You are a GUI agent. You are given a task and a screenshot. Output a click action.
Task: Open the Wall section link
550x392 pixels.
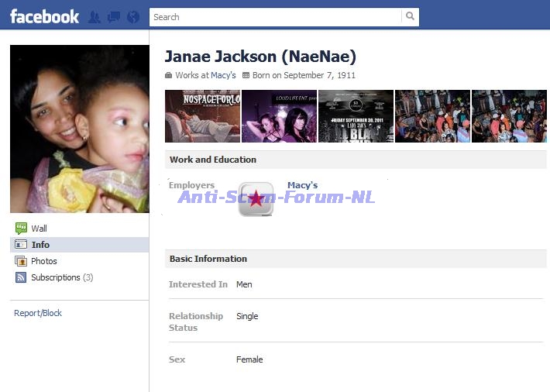pos(39,229)
